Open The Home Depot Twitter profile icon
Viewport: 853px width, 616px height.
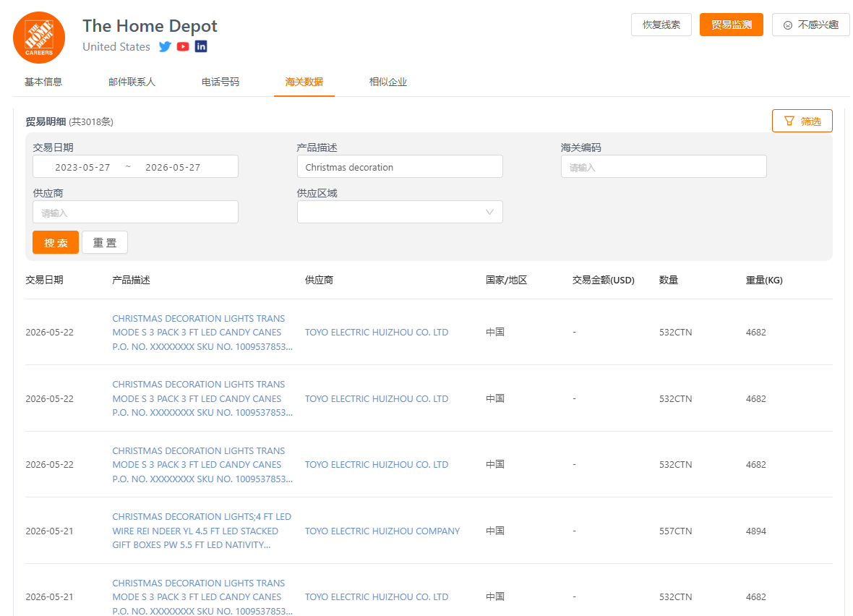click(165, 47)
